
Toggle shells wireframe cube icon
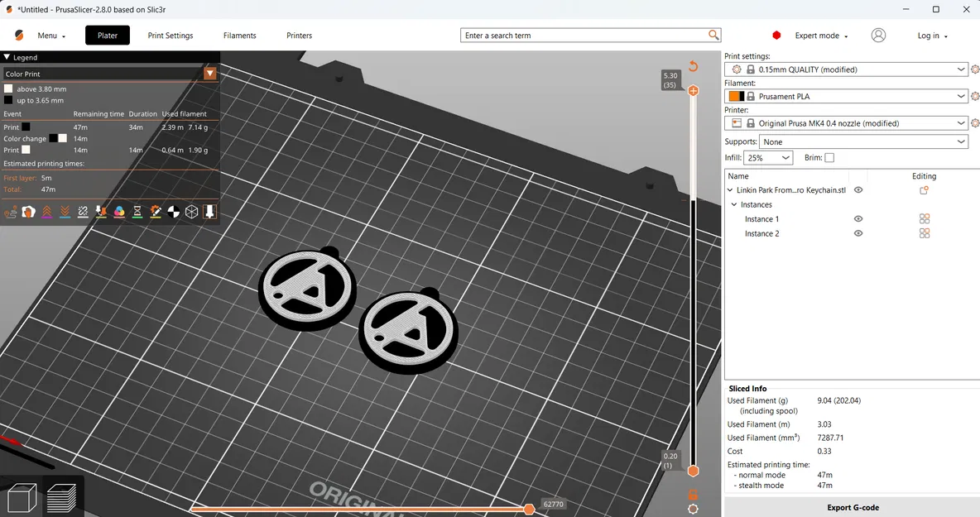192,213
